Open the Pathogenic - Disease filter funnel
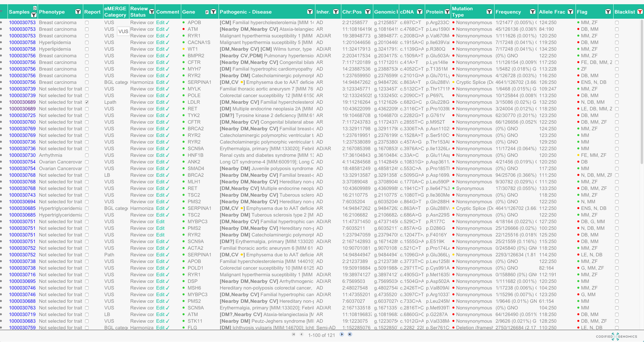Viewport: 644px width, 342px height. coord(310,12)
